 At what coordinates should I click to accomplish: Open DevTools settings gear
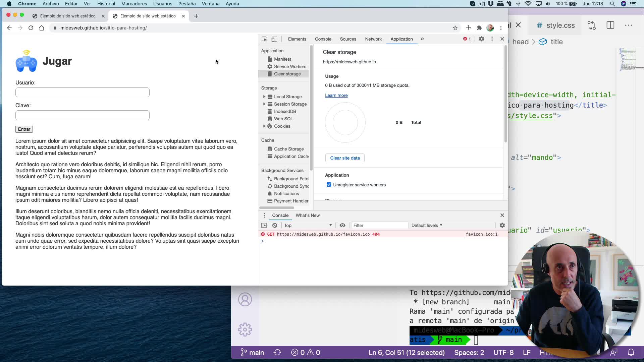pos(482,39)
